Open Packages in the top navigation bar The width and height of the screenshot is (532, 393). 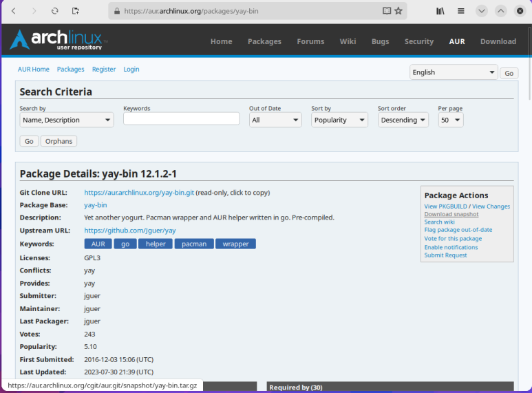(x=264, y=41)
